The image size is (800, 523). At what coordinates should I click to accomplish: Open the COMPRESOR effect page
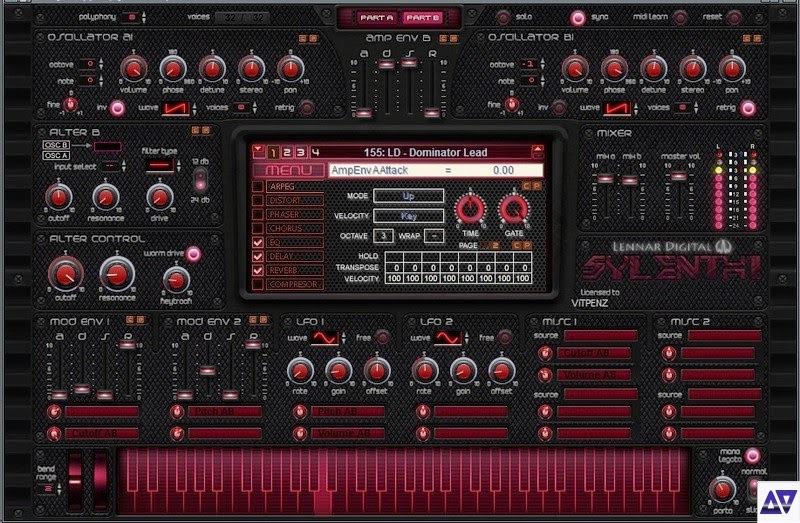[x=295, y=284]
